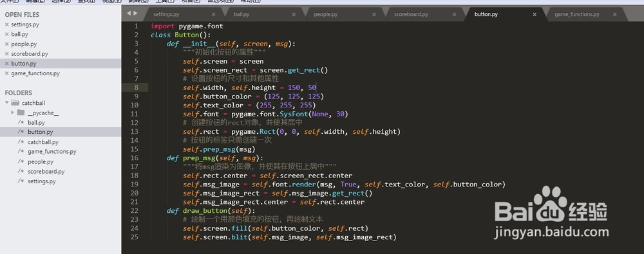Click line number 16 in gutter
644x254 pixels.
click(135, 158)
